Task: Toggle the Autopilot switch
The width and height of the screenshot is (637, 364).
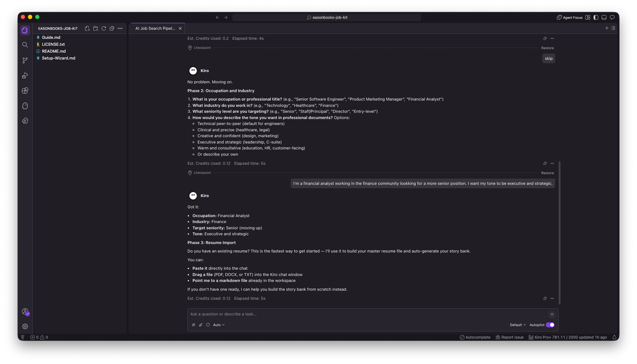Action: coord(550,325)
